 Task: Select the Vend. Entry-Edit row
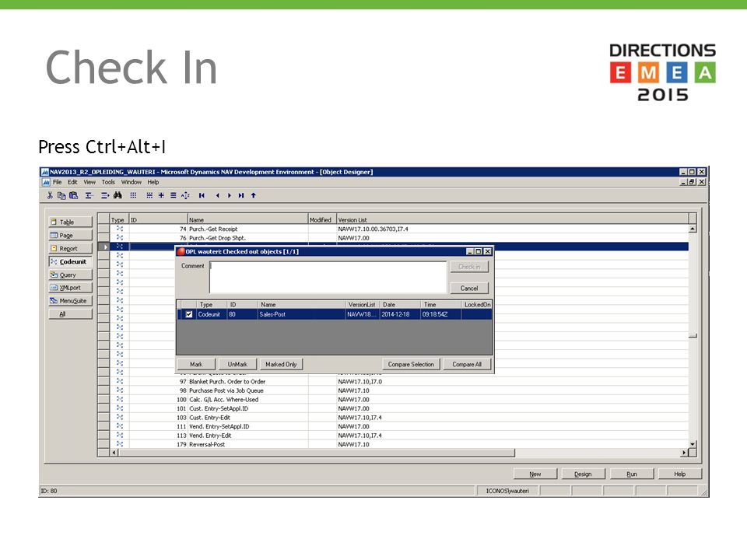point(399,436)
